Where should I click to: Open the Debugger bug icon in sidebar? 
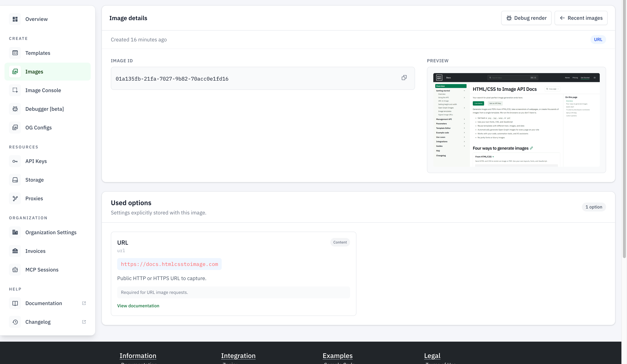point(15,109)
